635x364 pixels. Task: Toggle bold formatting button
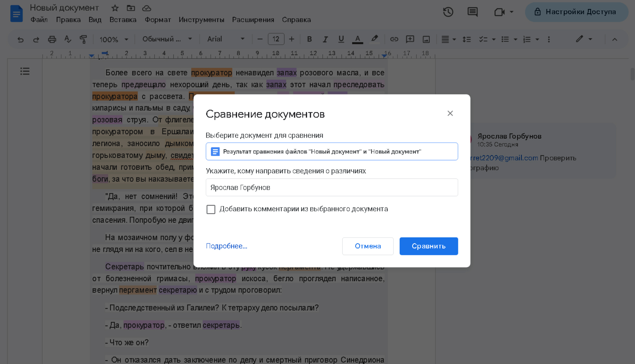click(309, 39)
